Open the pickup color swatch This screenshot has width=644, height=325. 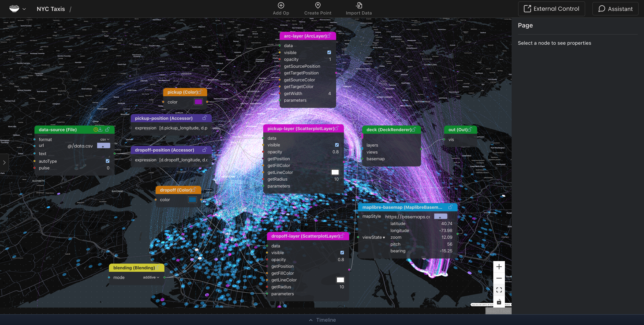198,102
